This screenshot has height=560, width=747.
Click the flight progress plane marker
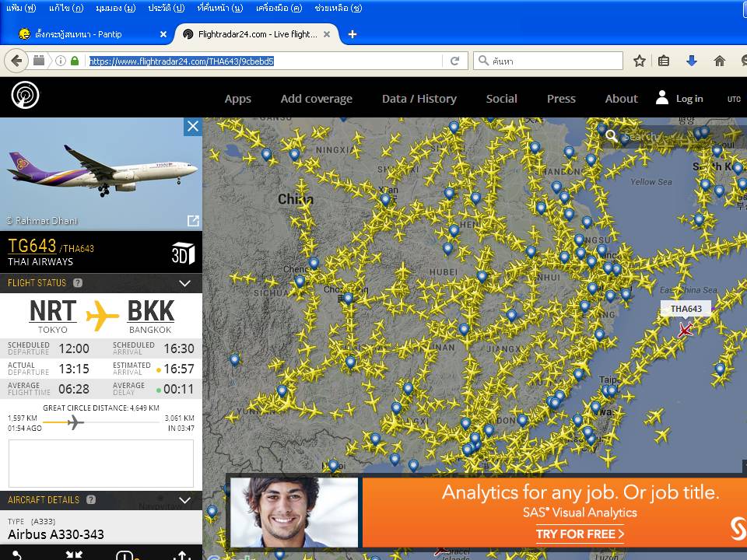(74, 422)
